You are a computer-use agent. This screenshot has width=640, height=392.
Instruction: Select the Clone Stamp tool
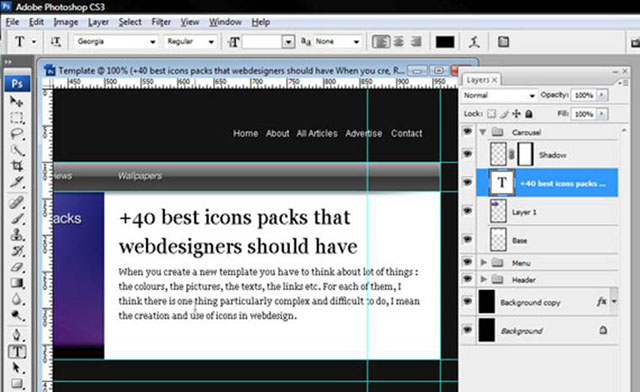[x=16, y=234]
